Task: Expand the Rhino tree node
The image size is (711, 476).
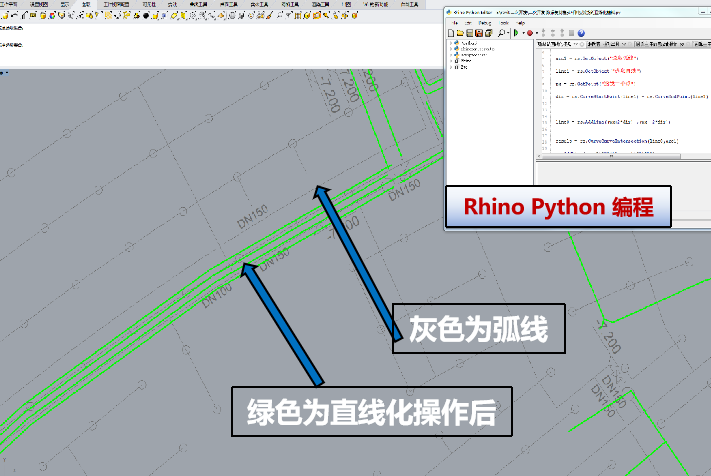Action: (x=451, y=61)
